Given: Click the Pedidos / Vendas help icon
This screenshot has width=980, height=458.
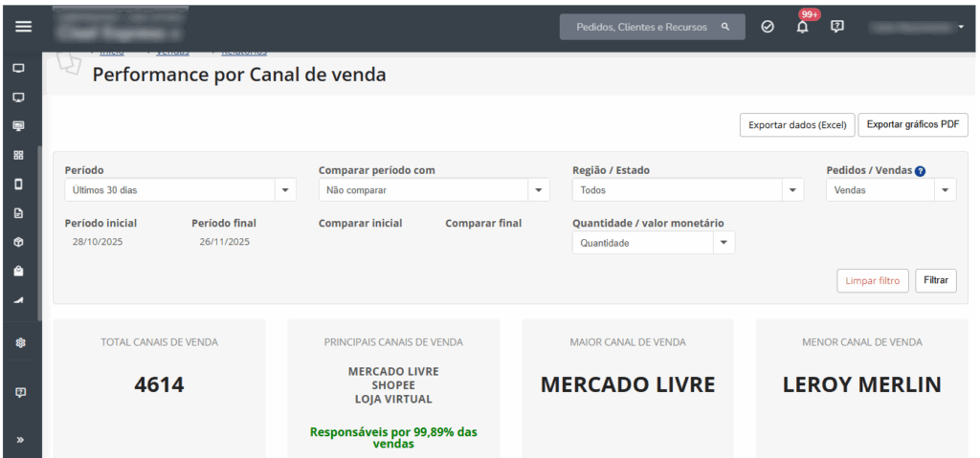Looking at the screenshot, I should coord(920,171).
